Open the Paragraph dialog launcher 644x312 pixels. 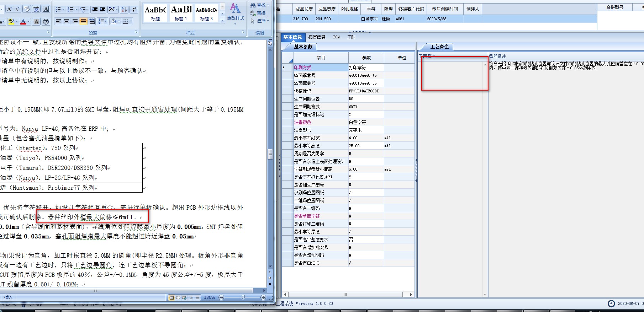coord(136,32)
